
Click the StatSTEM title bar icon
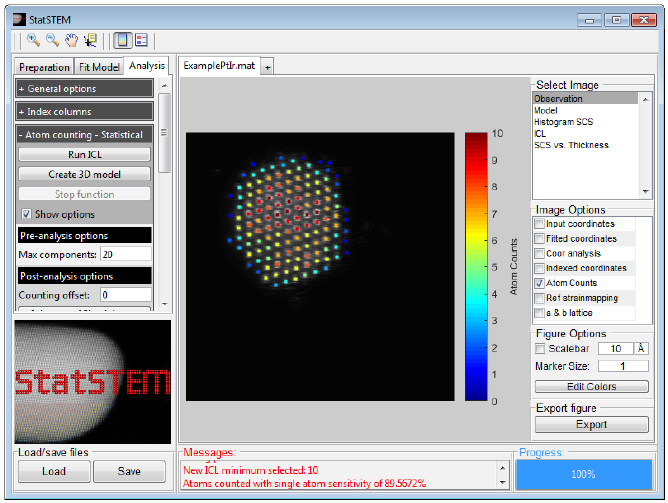(x=16, y=18)
